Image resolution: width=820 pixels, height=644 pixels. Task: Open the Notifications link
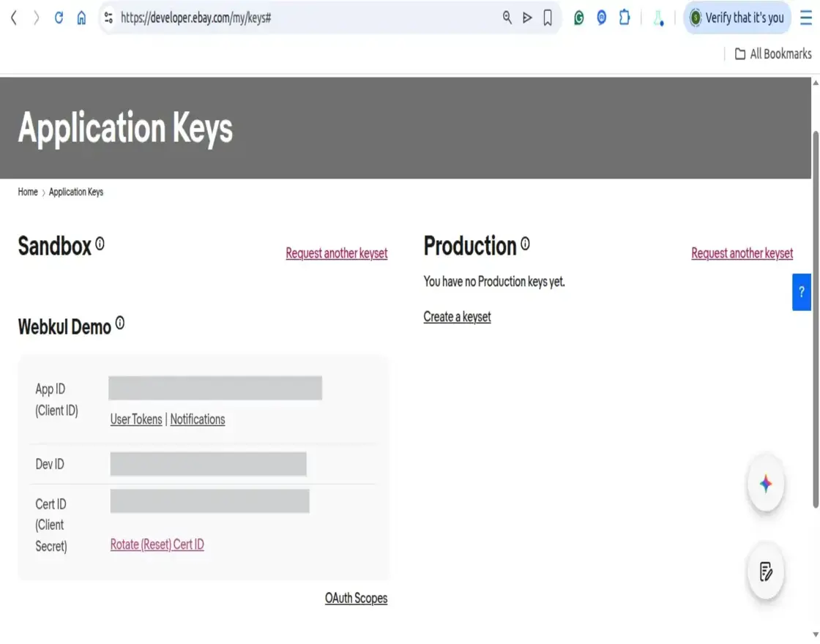pos(198,419)
